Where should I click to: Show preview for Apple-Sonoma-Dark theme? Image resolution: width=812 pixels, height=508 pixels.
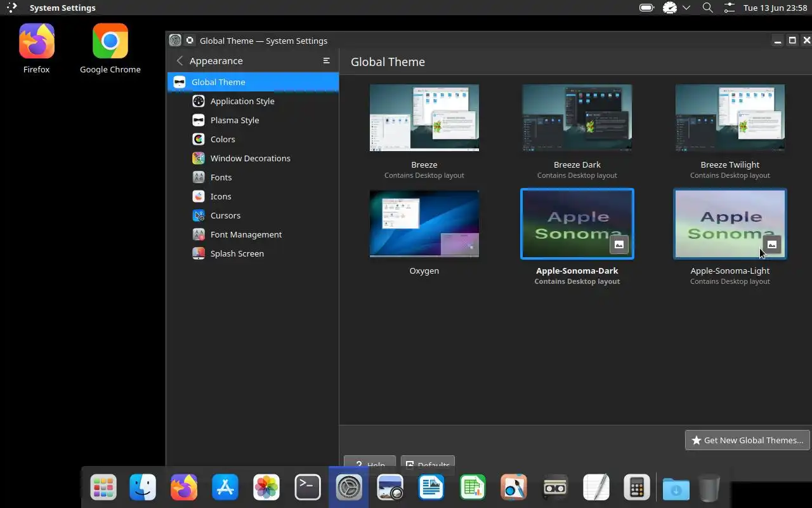[x=619, y=244]
